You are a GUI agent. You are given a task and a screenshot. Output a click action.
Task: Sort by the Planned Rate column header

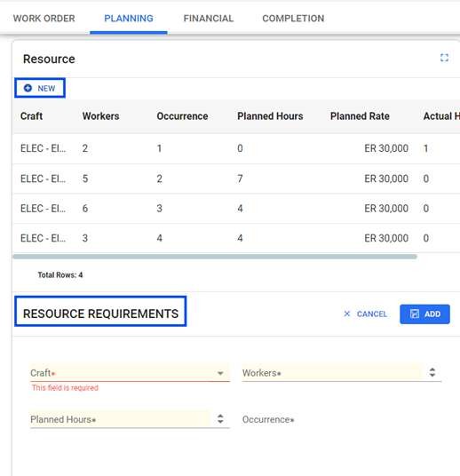[x=360, y=116]
